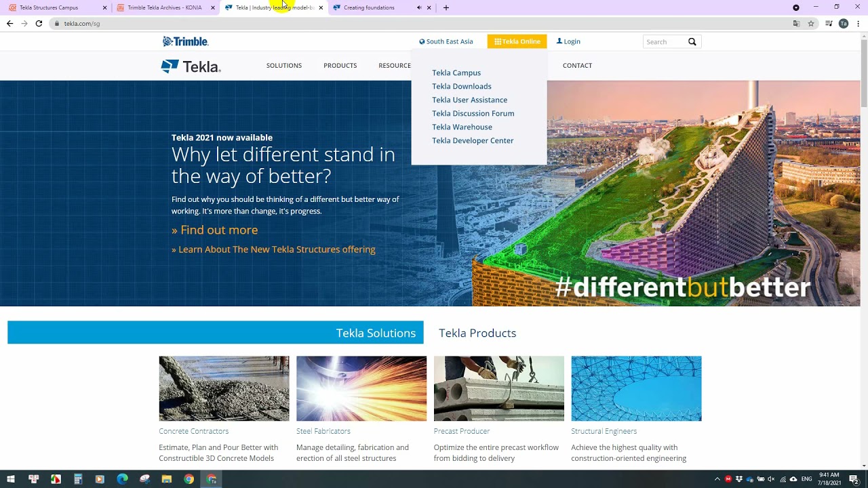Open Google Chrome taskbar icon (first)
The width and height of the screenshot is (868, 488).
(x=189, y=479)
